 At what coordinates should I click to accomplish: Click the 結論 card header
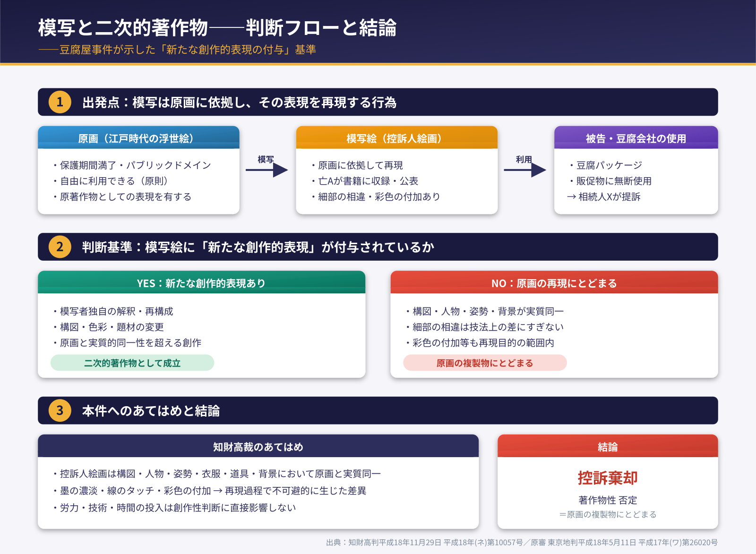point(608,446)
